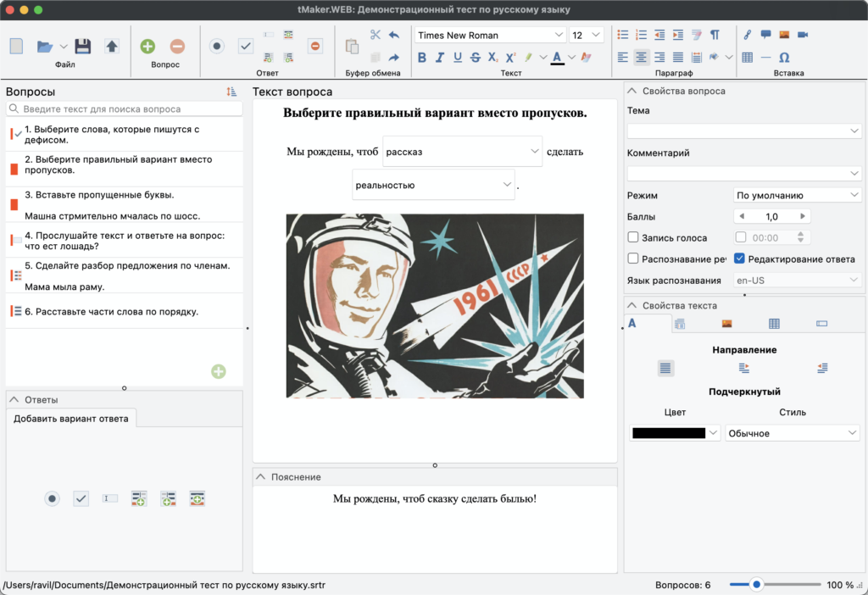The height and width of the screenshot is (595, 868).
Task: Delete the answer with the red minus icon
Action: (315, 46)
